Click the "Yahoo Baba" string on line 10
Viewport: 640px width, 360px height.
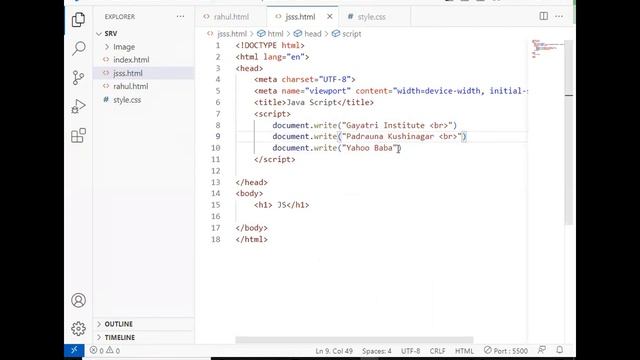click(371, 148)
